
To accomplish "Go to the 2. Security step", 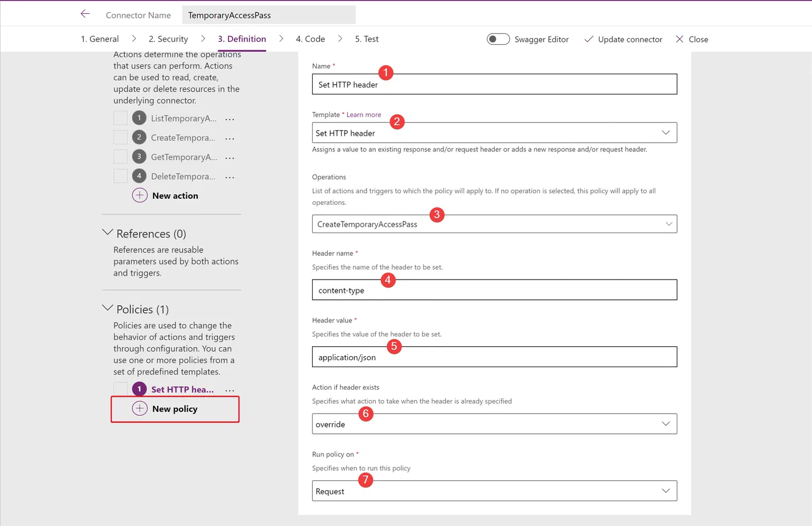I will (168, 39).
